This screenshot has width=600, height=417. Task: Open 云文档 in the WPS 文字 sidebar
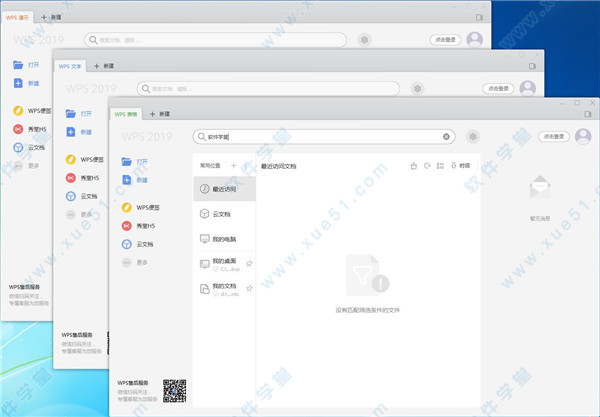click(82, 196)
